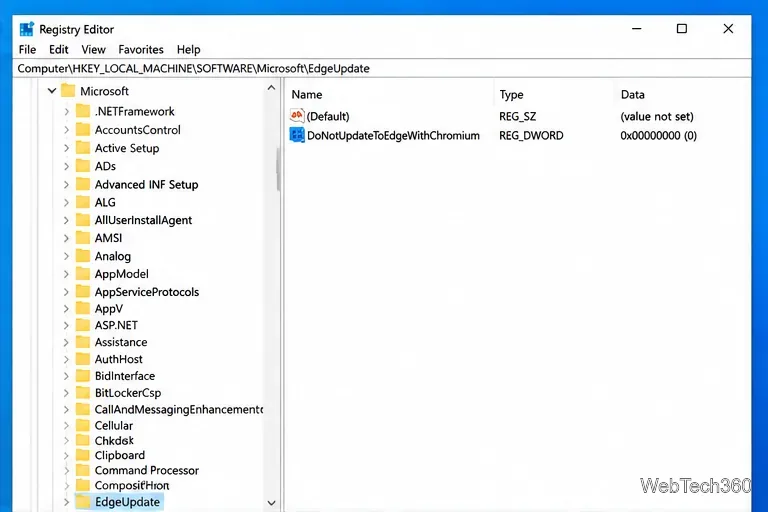This screenshot has height=512, width=768.
Task: Click the tree vertical scrollbar thumb
Action: coord(278,169)
